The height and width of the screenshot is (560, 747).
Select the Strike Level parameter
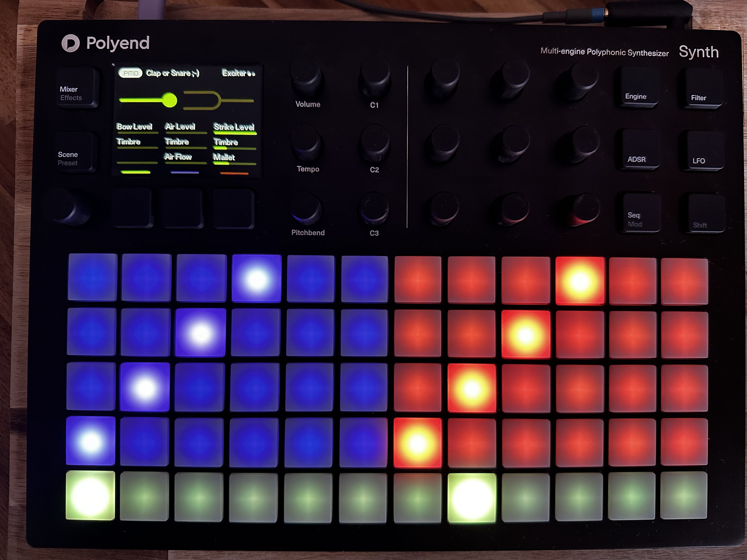point(235,129)
